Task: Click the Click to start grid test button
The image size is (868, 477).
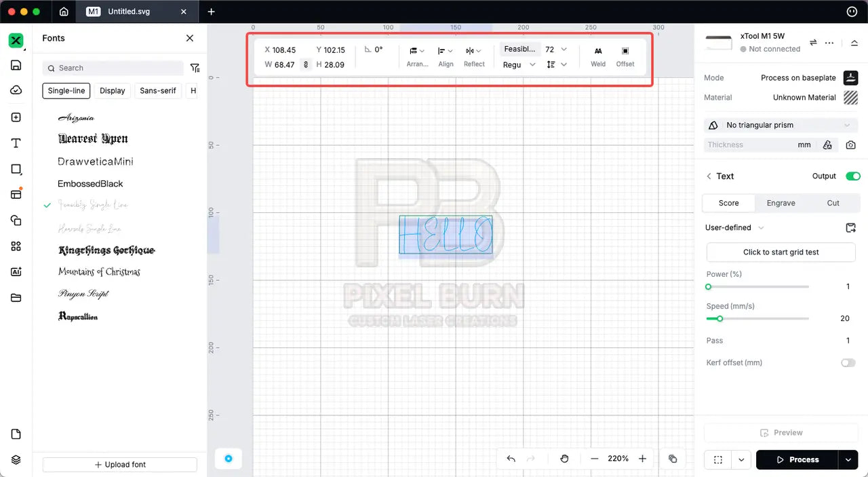Action: [x=781, y=252]
